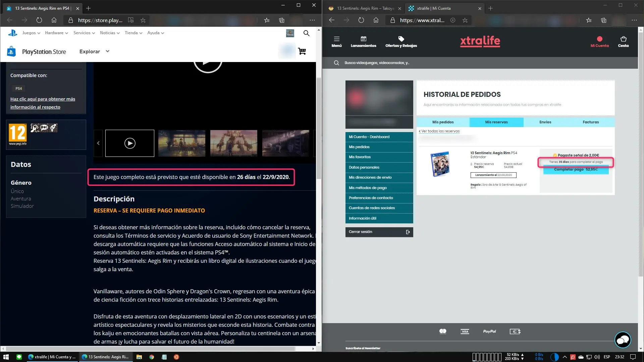Expand the Servicios menu
This screenshot has height=362, width=644.
pyautogui.click(x=84, y=33)
